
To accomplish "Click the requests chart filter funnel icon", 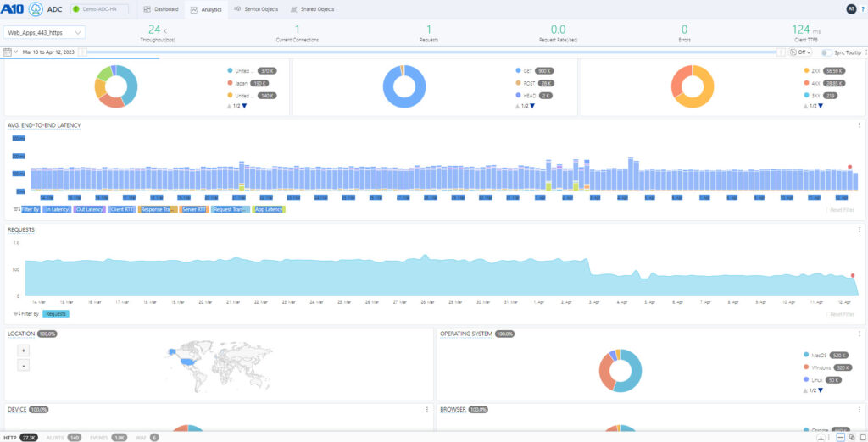I will click(15, 313).
